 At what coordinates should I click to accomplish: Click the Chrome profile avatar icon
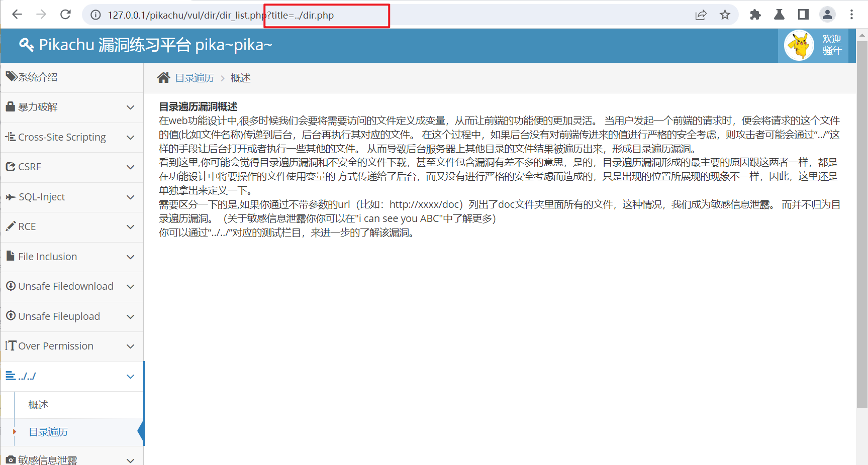[x=827, y=15]
